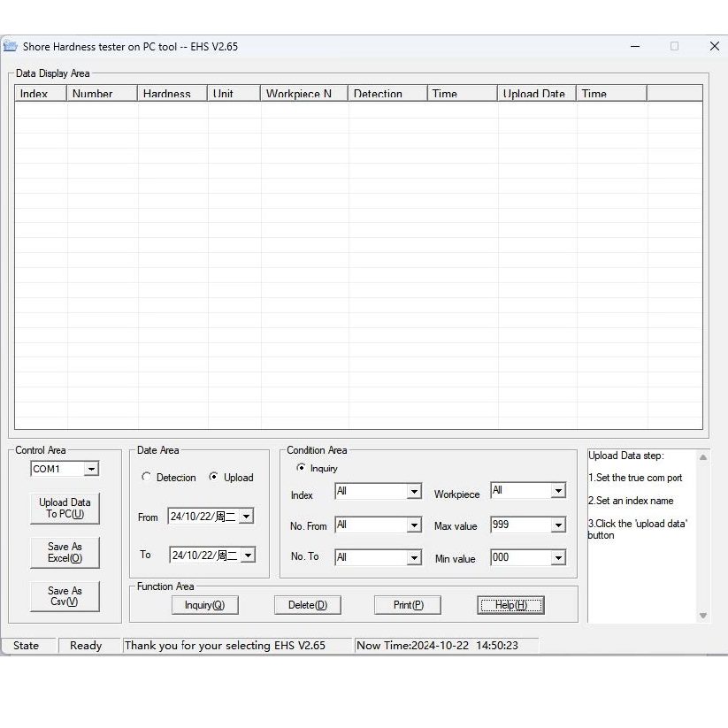The width and height of the screenshot is (728, 728).
Task: Click the From date field text
Action: 203,517
